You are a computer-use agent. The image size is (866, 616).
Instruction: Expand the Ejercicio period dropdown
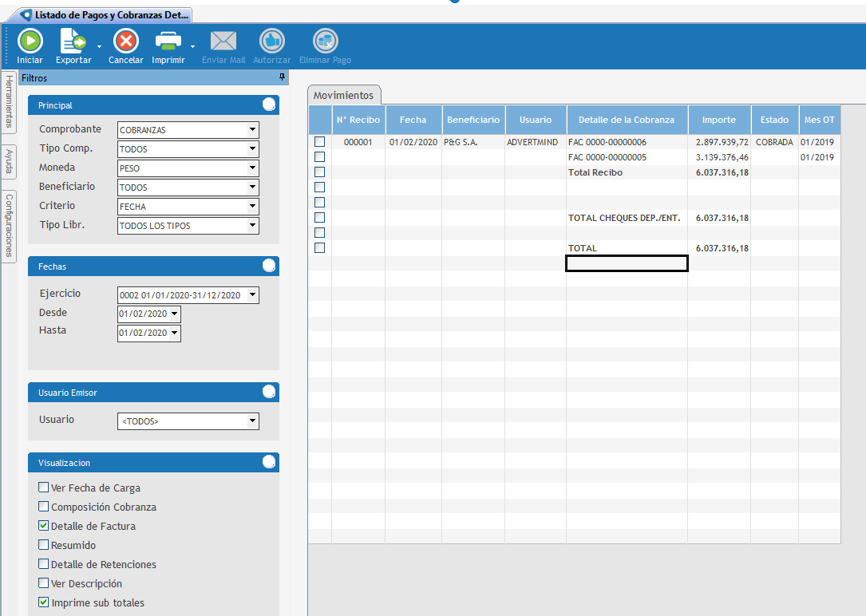[252, 295]
